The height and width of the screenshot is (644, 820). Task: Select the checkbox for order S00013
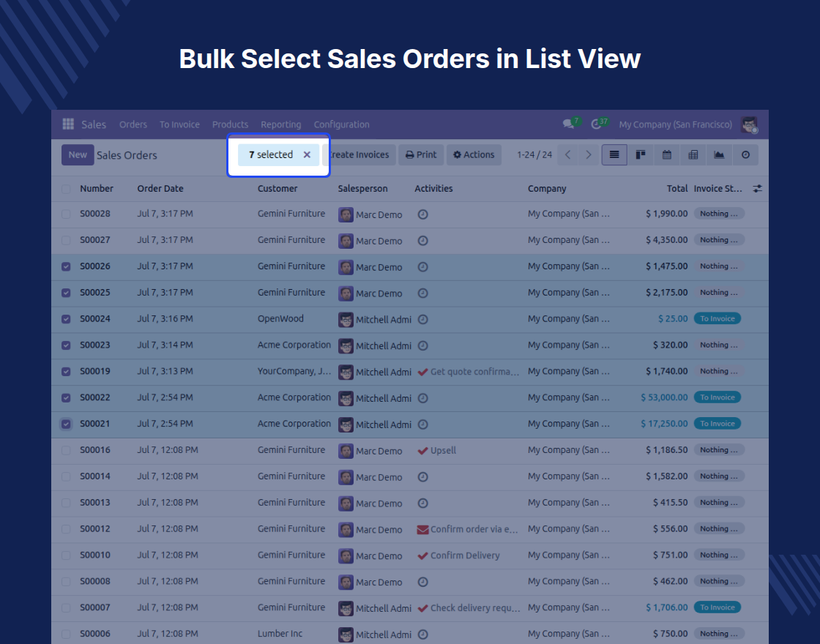click(66, 503)
